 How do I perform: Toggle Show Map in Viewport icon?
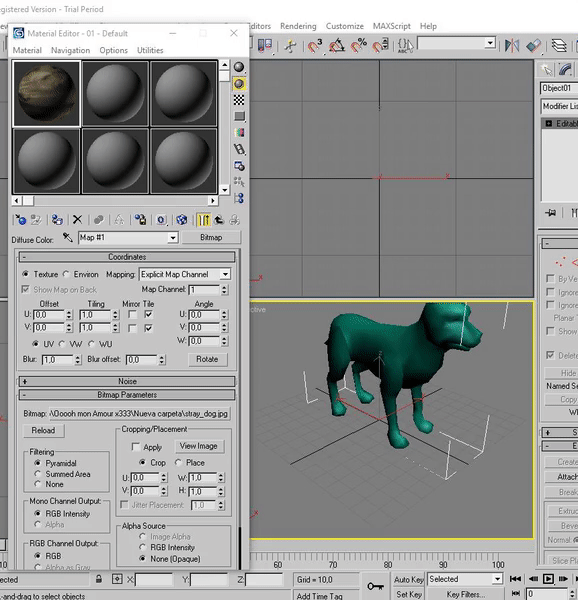click(182, 220)
